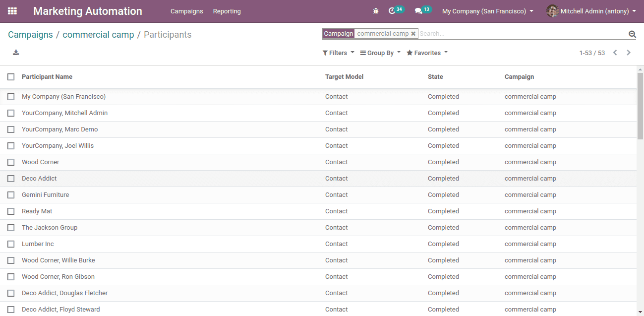The height and width of the screenshot is (316, 644).
Task: Go to previous page arrow
Action: [615, 53]
